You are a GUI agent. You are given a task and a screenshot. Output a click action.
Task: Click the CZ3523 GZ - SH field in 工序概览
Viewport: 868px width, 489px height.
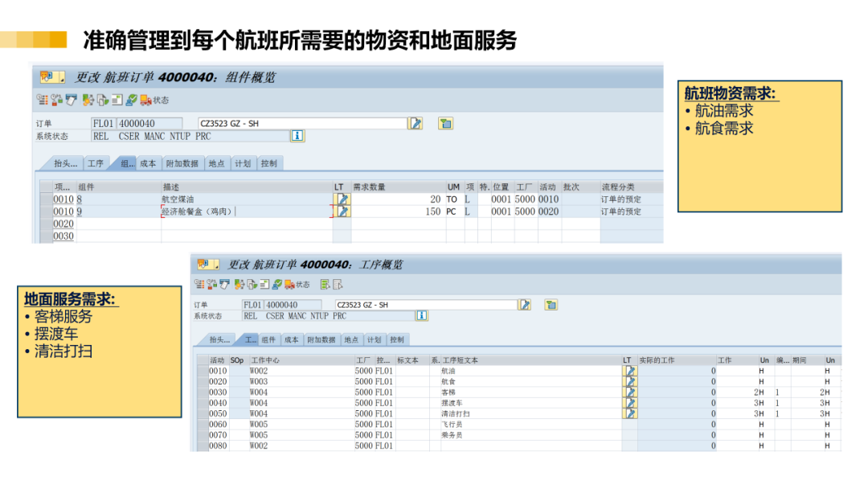click(426, 305)
